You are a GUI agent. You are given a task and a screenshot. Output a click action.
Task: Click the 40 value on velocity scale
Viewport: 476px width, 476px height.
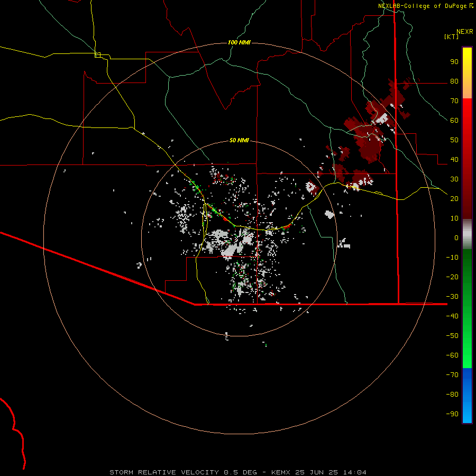pyautogui.click(x=454, y=159)
